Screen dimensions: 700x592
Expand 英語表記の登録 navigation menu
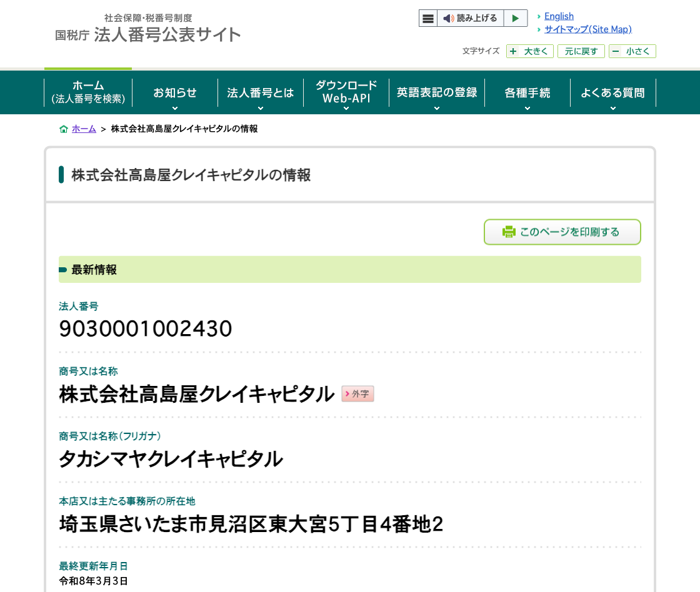[x=437, y=93]
